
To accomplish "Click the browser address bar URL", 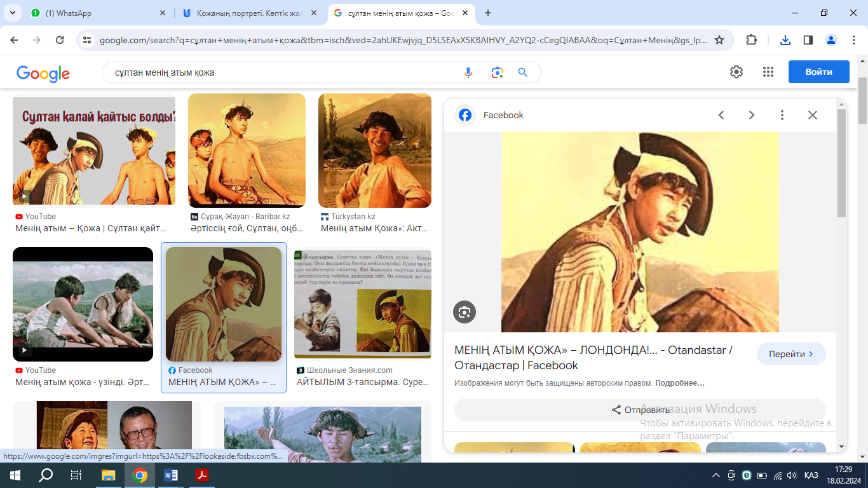I will tap(403, 40).
